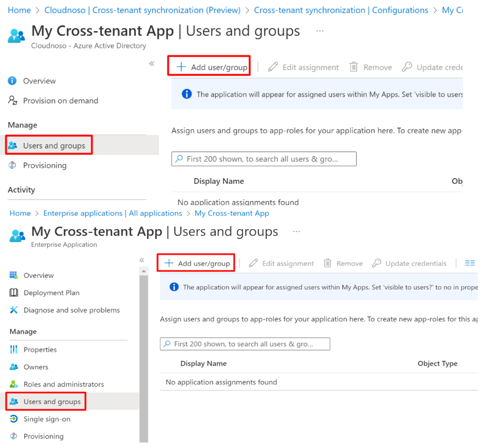484x448 pixels.
Task: Go to Cross-tenant synchronization Configurations breadcrumb
Action: tap(341, 10)
